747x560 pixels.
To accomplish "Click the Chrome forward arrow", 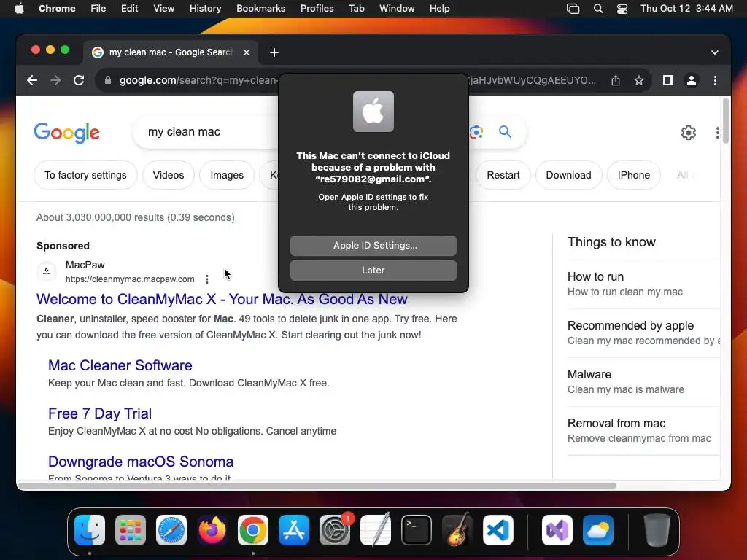I will click(x=55, y=80).
